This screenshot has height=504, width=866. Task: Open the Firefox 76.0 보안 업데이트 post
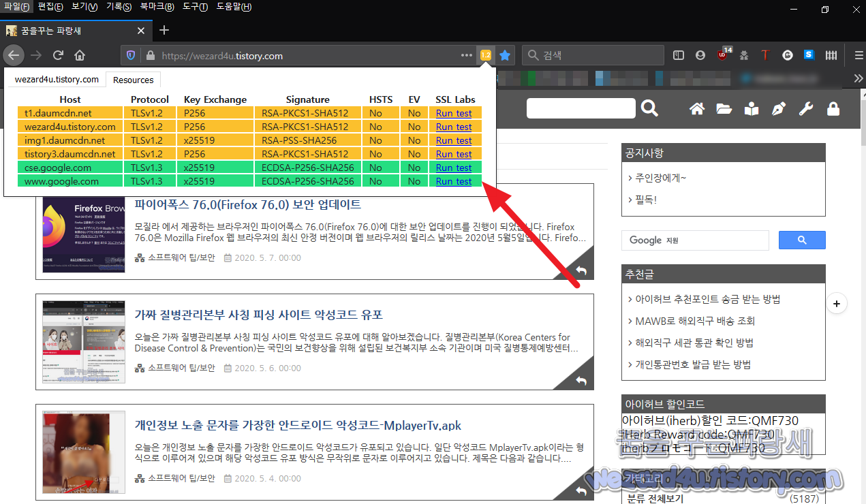247,204
